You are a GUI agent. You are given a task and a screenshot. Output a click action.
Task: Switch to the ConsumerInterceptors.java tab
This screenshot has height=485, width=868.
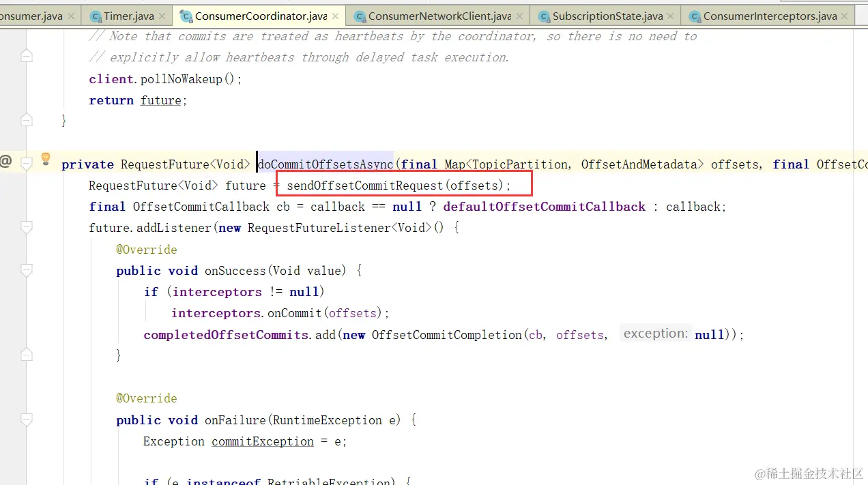768,16
